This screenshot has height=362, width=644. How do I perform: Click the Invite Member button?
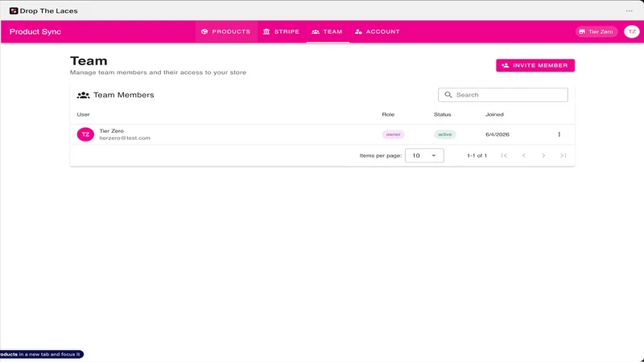coord(535,65)
